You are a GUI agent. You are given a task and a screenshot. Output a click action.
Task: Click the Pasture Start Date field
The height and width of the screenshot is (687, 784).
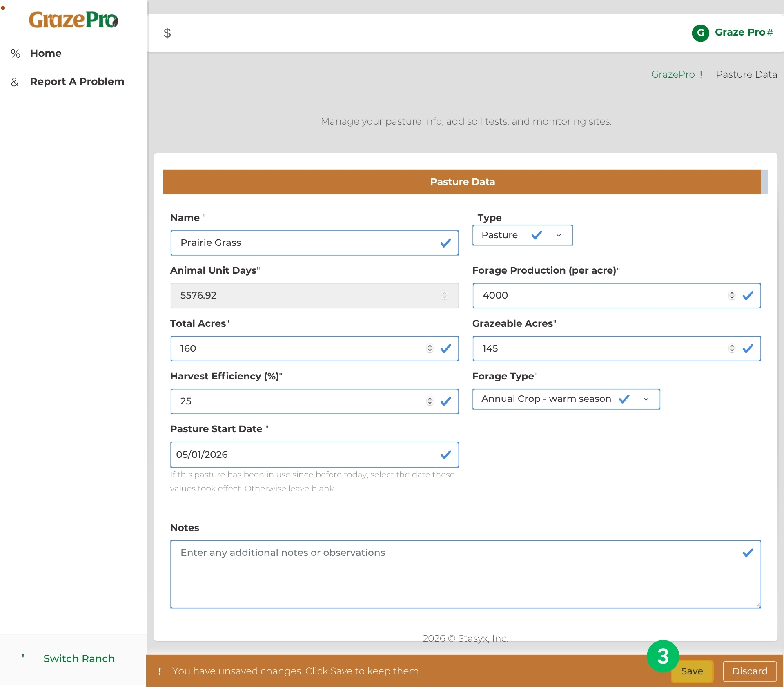pyautogui.click(x=314, y=455)
